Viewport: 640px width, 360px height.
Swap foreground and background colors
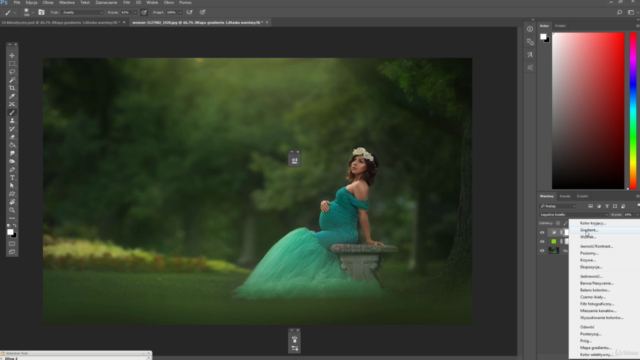click(15, 225)
